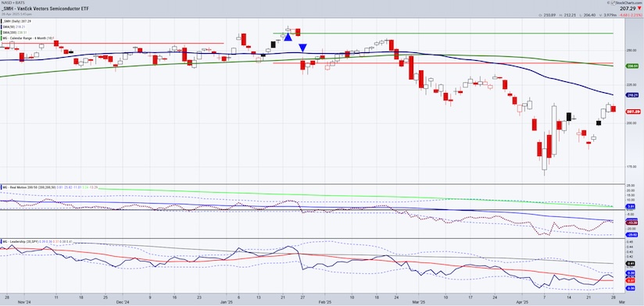This screenshot has height=306, width=644.
Task: Click the red Real Motion value tag
Action: click(631, 222)
